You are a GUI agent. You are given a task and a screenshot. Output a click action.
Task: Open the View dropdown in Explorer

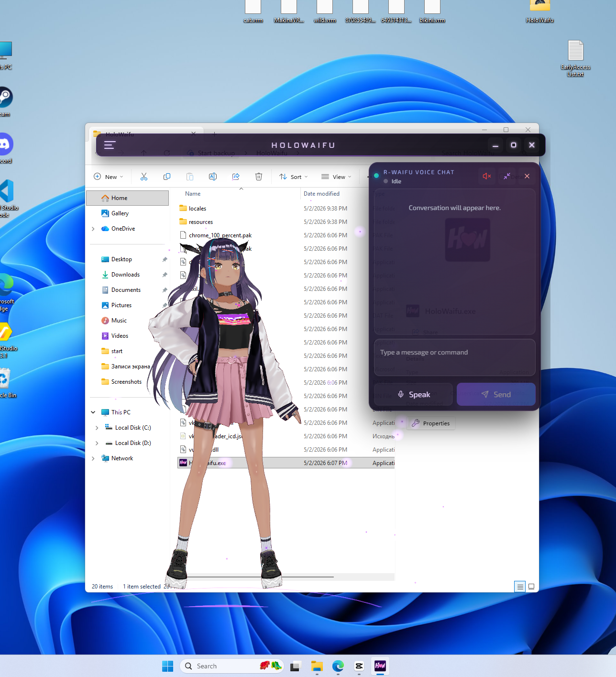click(x=336, y=177)
